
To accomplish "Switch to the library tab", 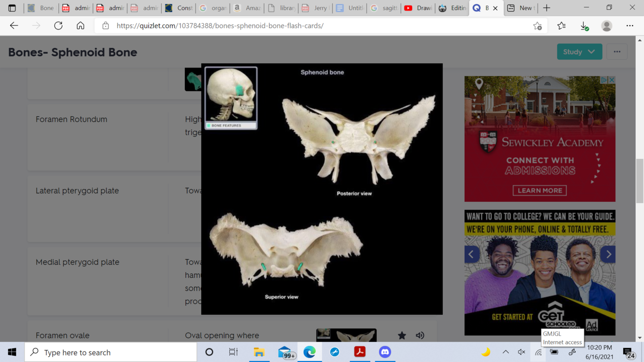I will 281,8.
